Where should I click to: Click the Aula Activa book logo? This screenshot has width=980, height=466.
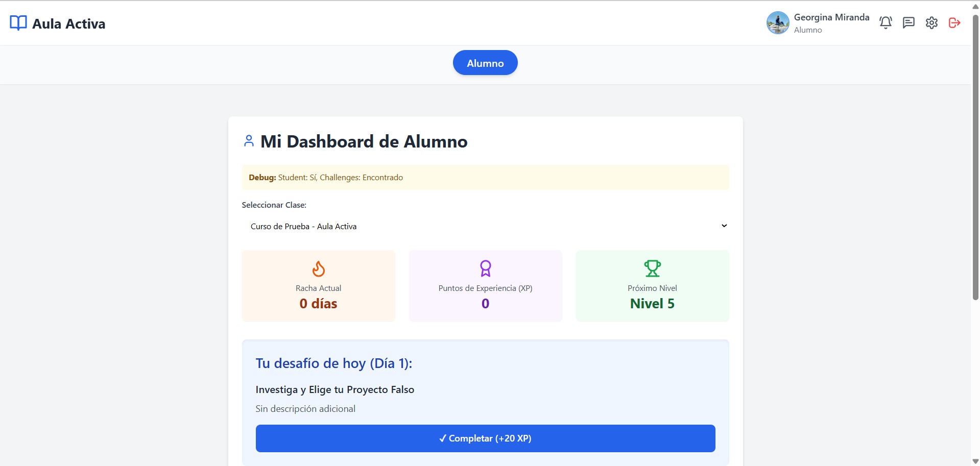[18, 22]
